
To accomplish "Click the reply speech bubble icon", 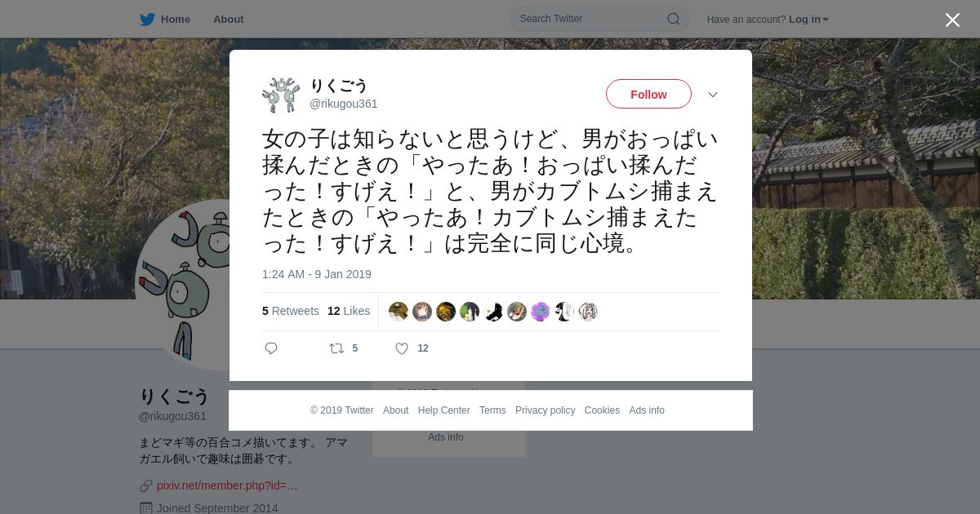I will (271, 348).
